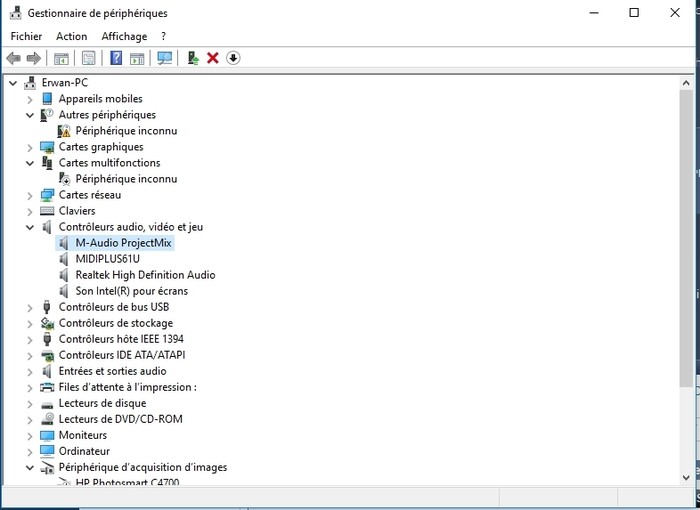Click the scrollbar up arrow
This screenshot has width=700, height=510.
tap(686, 83)
